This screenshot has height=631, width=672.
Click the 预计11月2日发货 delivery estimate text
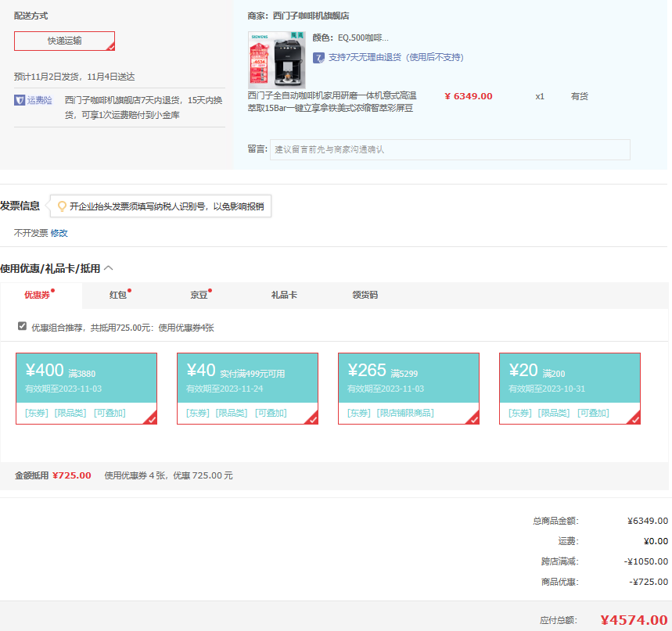pyautogui.click(x=74, y=77)
